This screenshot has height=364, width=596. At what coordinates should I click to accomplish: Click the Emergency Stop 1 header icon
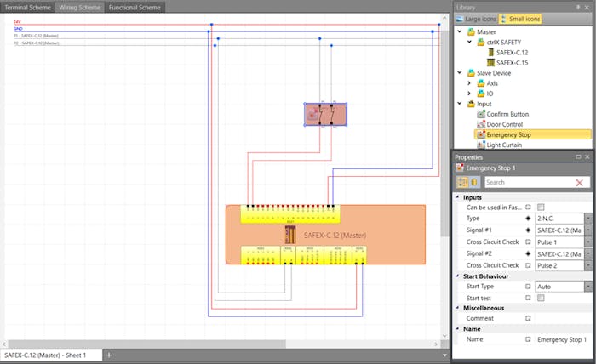(460, 168)
